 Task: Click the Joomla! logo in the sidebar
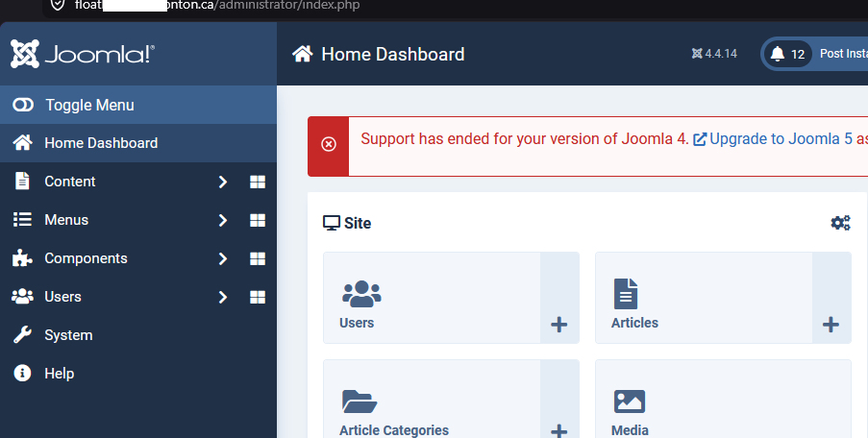[83, 54]
